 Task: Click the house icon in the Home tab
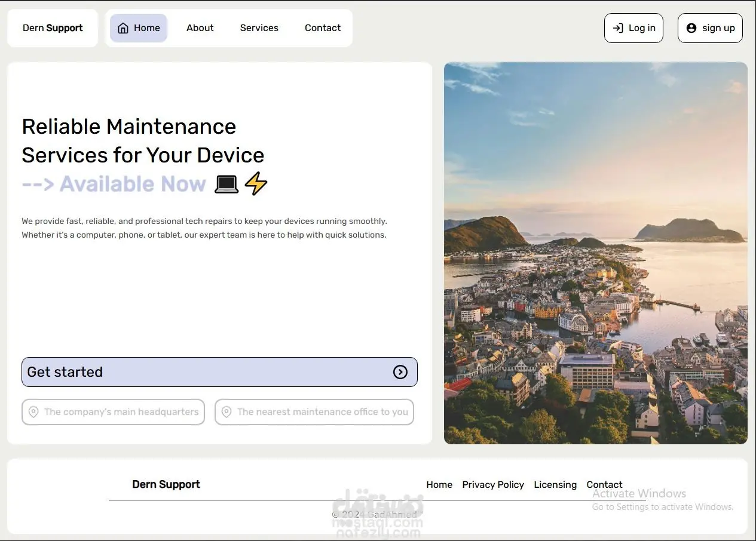(x=123, y=28)
